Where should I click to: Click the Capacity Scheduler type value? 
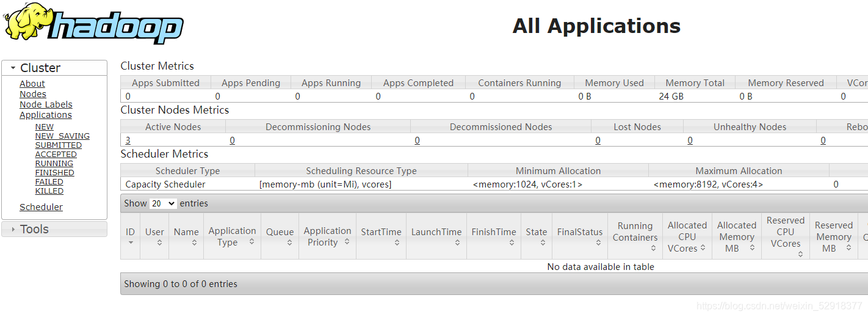[165, 184]
